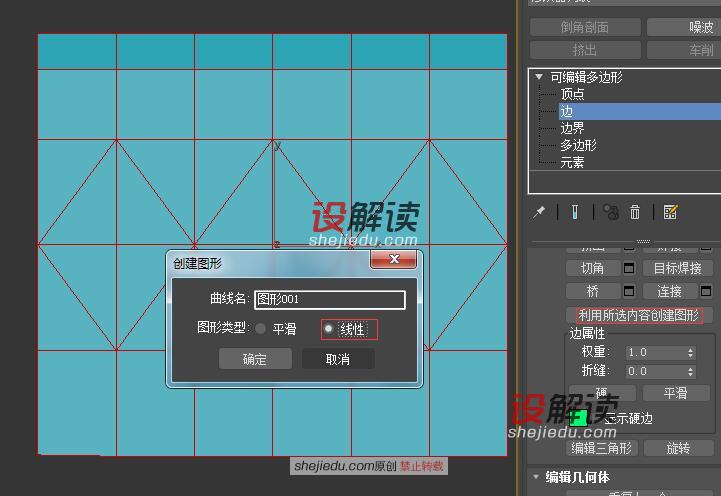Pin the modifier stack
This screenshot has height=496, width=721.
pyautogui.click(x=539, y=212)
